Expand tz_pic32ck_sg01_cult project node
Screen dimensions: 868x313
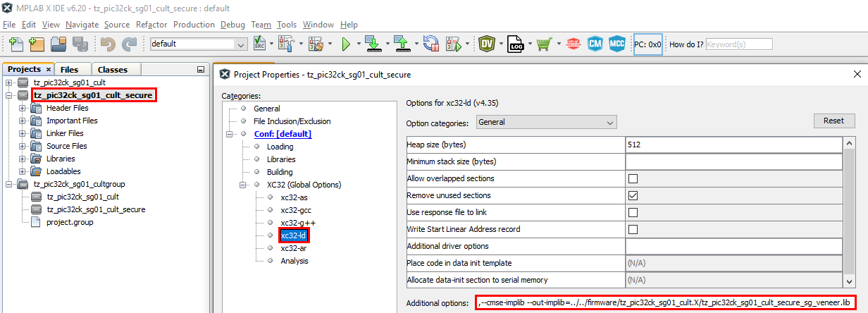tap(9, 82)
